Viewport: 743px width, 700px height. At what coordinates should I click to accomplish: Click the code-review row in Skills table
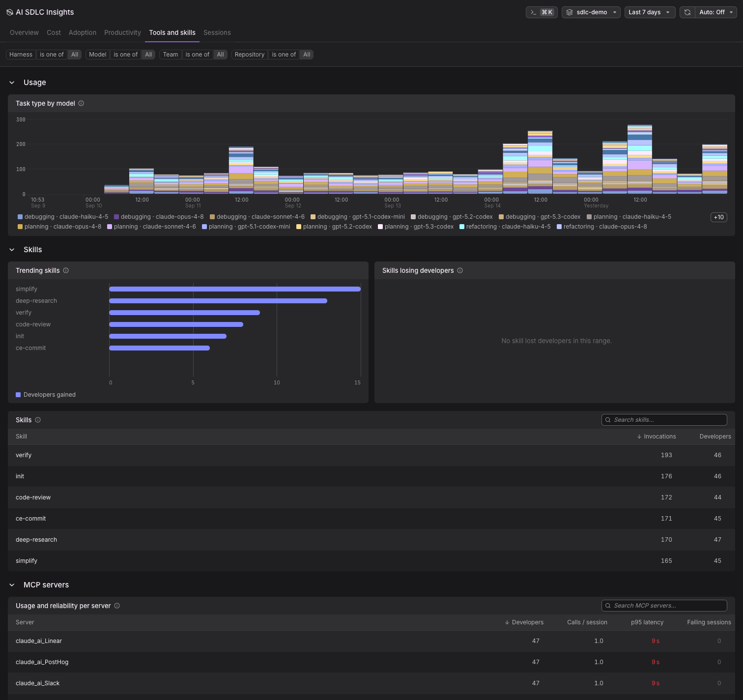[x=371, y=497]
